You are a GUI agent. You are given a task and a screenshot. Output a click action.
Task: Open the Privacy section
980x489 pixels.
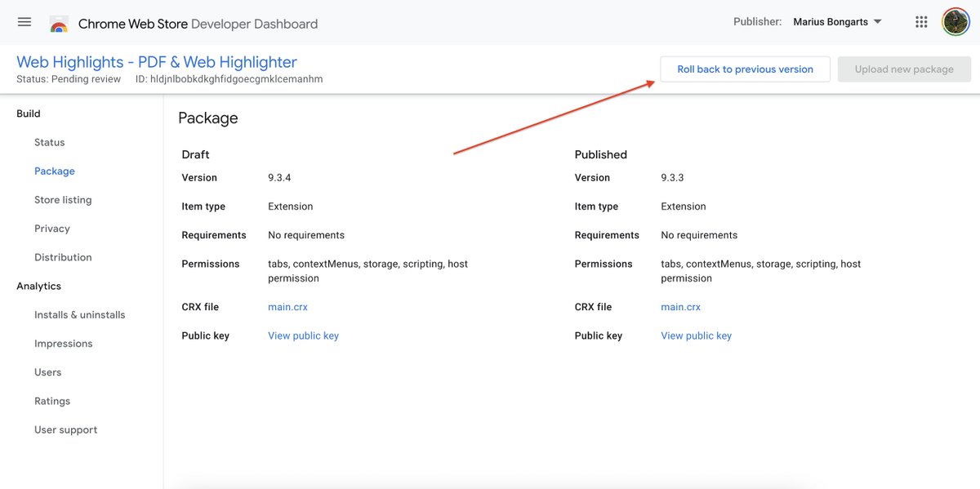pyautogui.click(x=52, y=229)
